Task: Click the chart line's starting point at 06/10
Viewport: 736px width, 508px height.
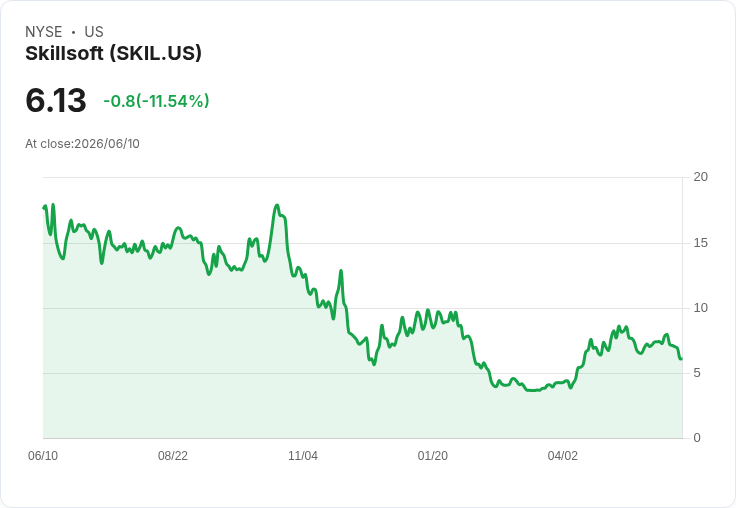Action: click(x=44, y=208)
